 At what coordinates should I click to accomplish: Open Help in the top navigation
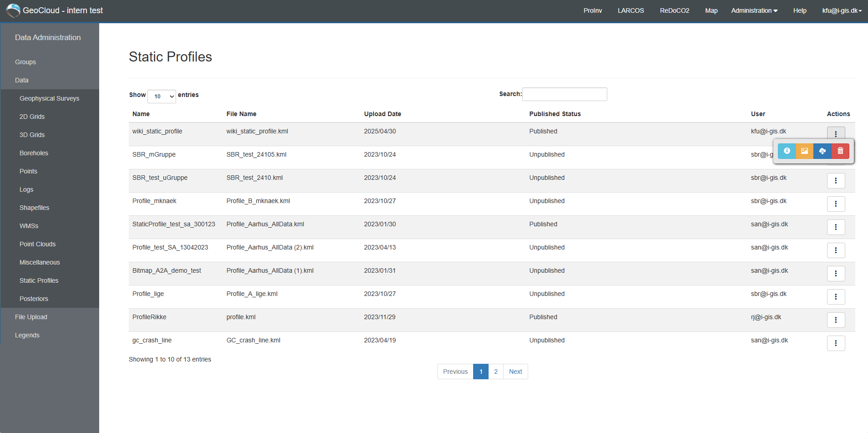pos(800,10)
